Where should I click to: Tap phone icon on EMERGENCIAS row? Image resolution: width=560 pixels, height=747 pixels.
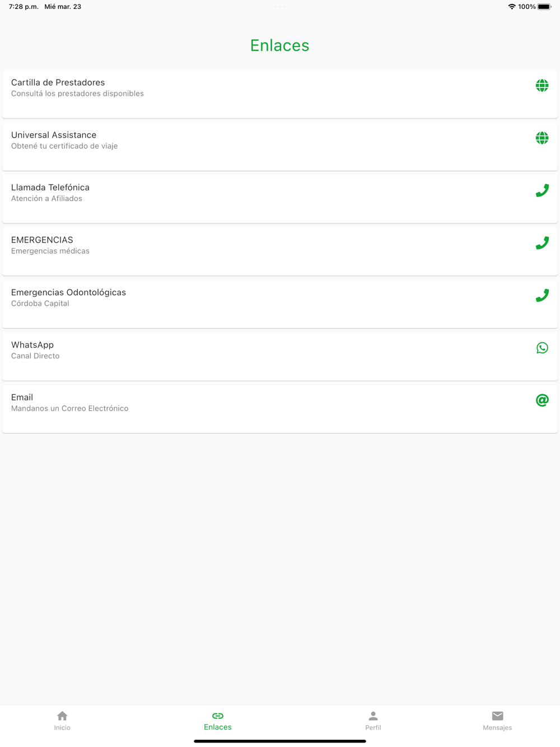point(542,243)
